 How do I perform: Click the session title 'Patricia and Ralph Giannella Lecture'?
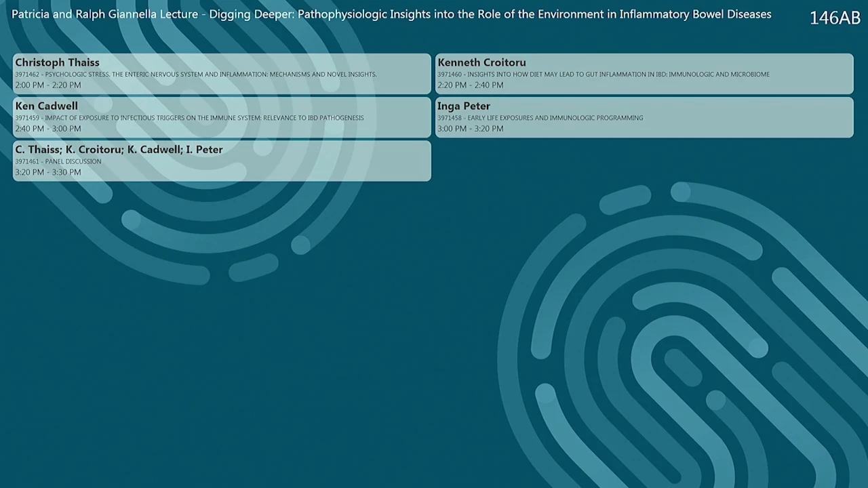pyautogui.click(x=391, y=14)
